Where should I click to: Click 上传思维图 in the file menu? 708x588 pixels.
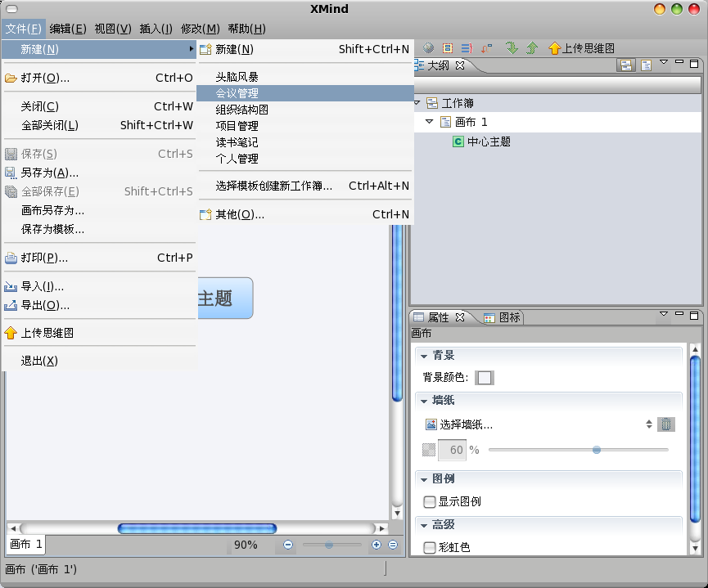[99, 333]
